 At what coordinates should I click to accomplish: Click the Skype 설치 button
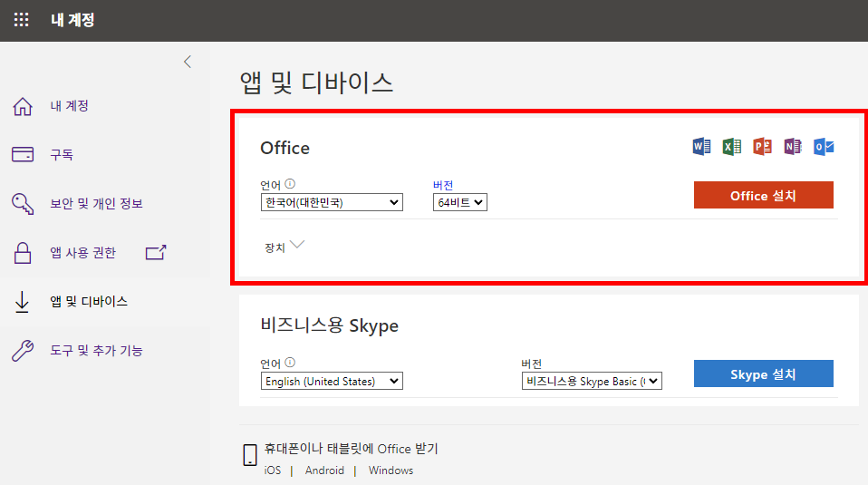(x=763, y=373)
